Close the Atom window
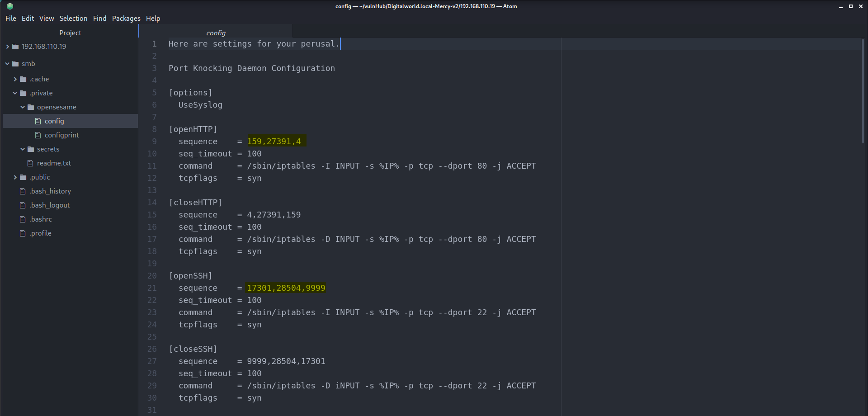The image size is (868, 416). 860,6
